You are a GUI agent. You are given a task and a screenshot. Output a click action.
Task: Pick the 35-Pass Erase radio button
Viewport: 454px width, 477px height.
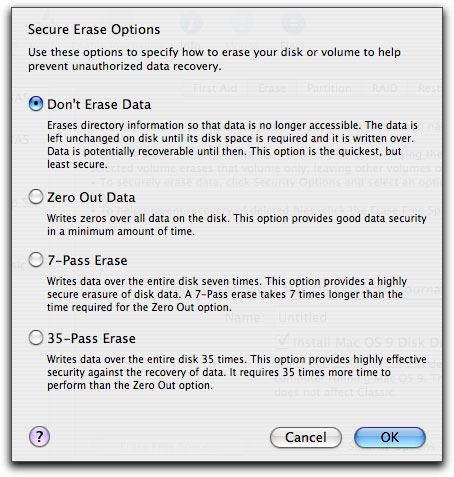click(36, 338)
